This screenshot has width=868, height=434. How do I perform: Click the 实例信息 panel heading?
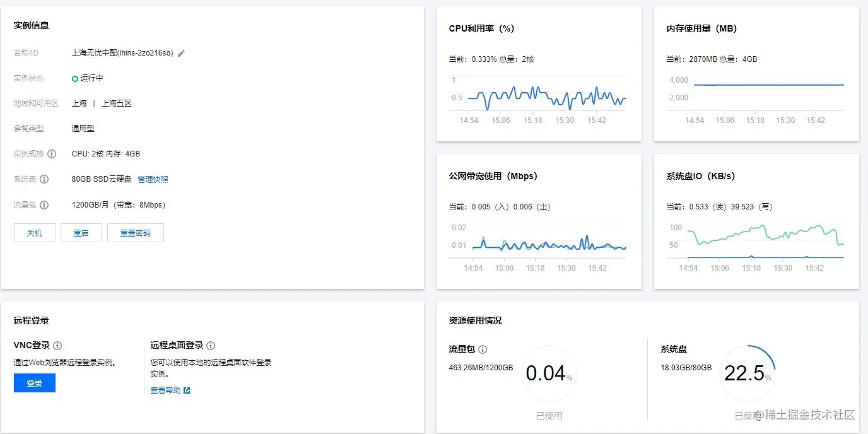32,26
